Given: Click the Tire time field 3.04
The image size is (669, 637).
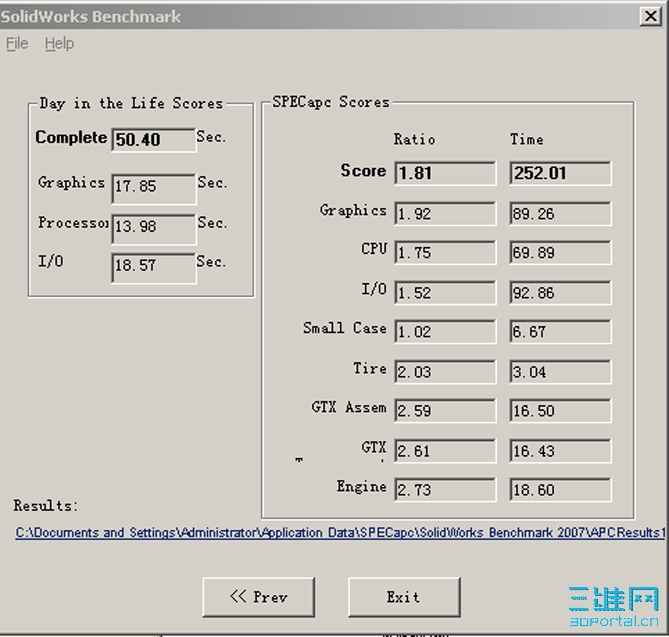Looking at the screenshot, I should (x=560, y=372).
